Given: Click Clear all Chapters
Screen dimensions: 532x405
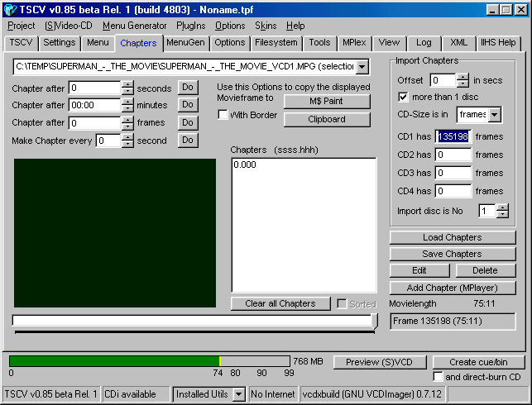Looking at the screenshot, I should [280, 303].
